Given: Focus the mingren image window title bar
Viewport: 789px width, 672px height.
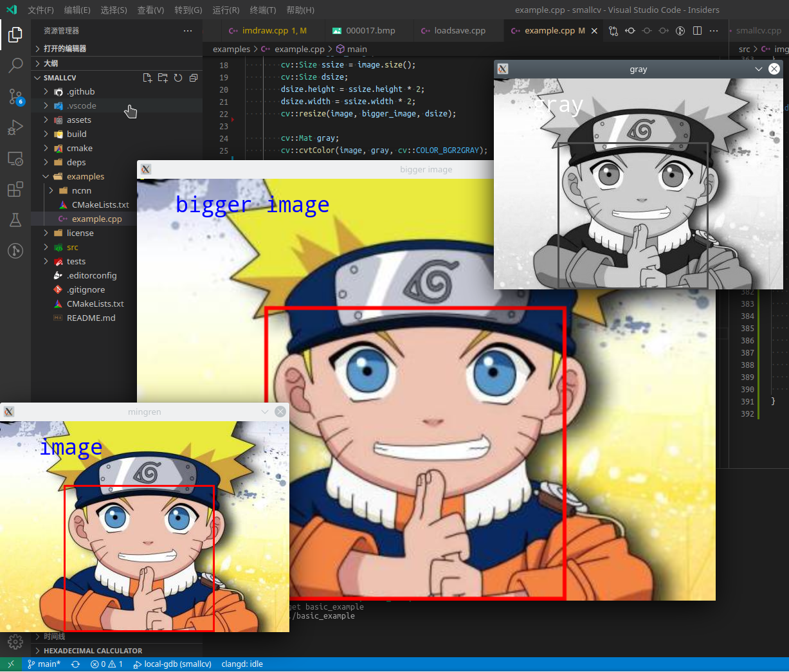Looking at the screenshot, I should pos(145,412).
